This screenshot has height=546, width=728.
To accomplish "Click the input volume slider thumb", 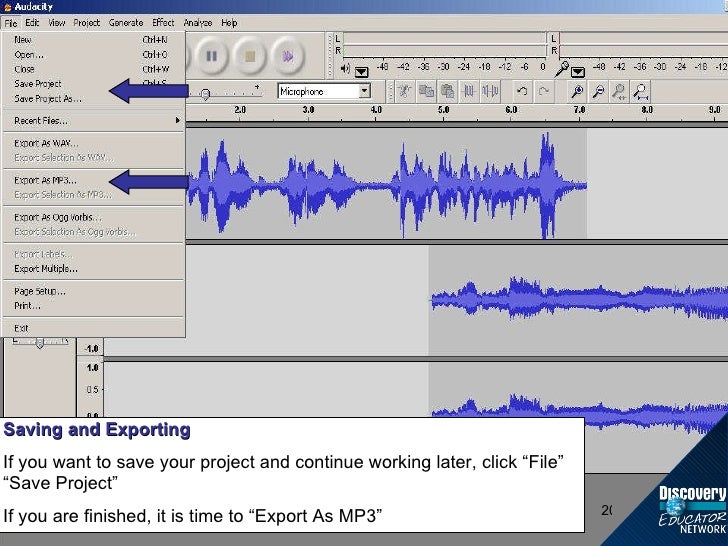I will tap(205, 94).
